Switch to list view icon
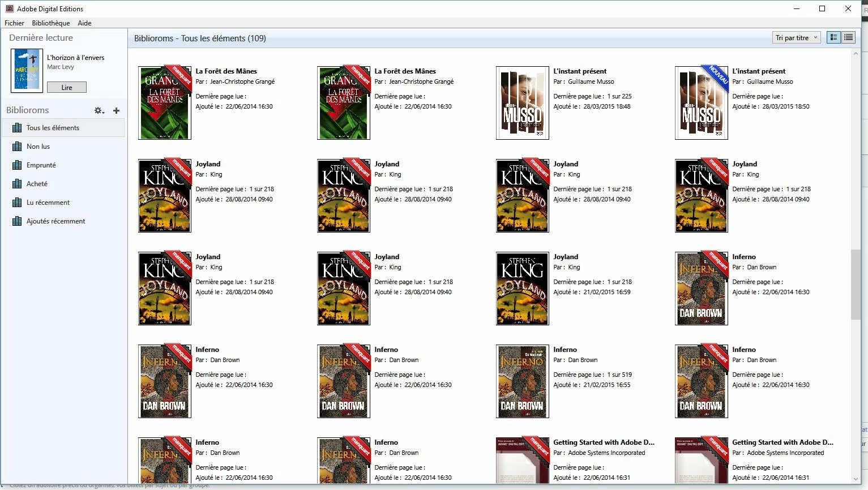The height and width of the screenshot is (490, 868). [x=848, y=38]
